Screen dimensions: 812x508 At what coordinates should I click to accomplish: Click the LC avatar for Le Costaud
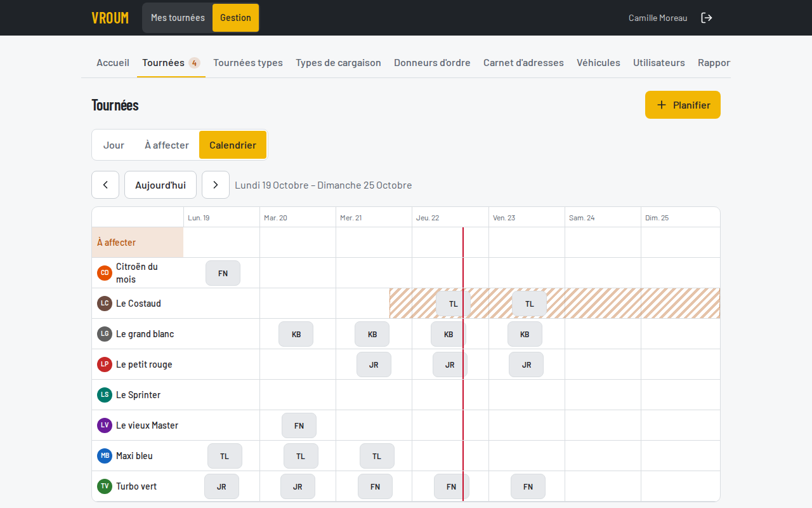pos(105,304)
